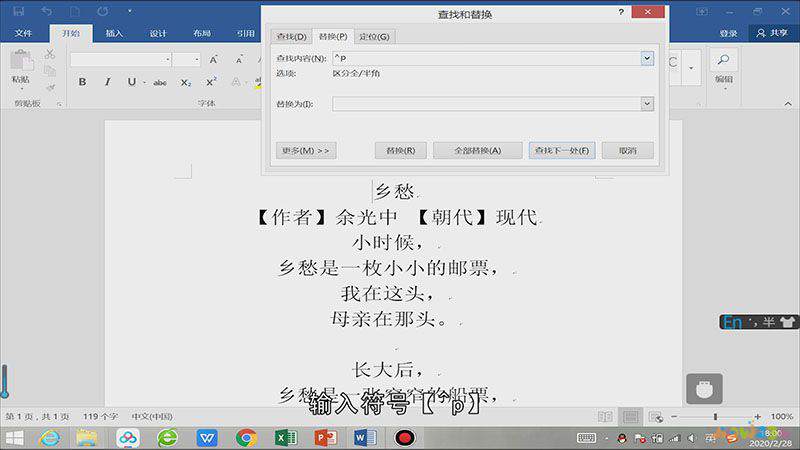This screenshot has width=800, height=450.
Task: Adjust the zoom slider handle
Action: click(x=715, y=417)
